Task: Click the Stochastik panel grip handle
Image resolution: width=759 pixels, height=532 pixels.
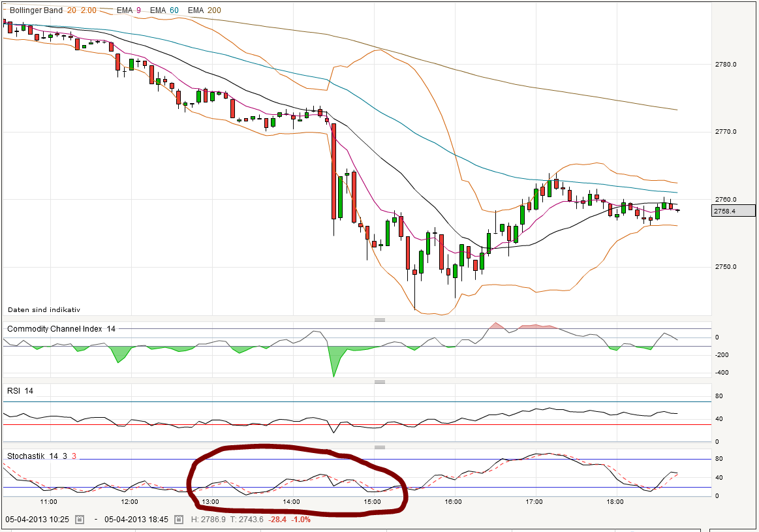Action: pos(381,447)
